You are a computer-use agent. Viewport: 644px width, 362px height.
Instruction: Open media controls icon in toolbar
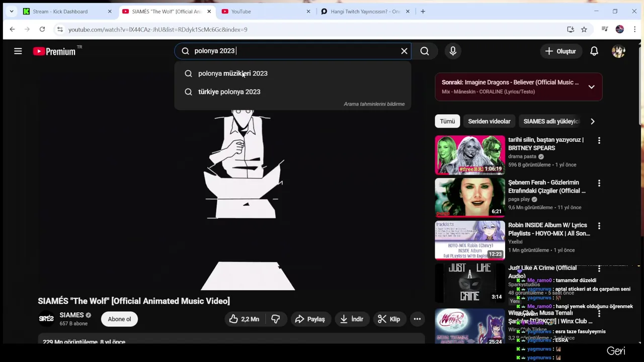click(x=605, y=29)
